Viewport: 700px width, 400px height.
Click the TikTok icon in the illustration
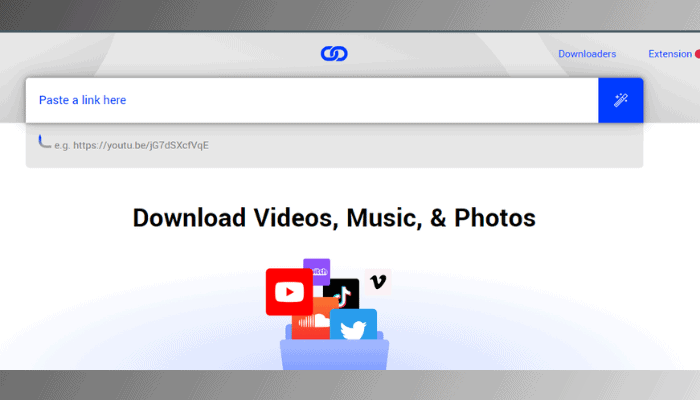click(344, 295)
